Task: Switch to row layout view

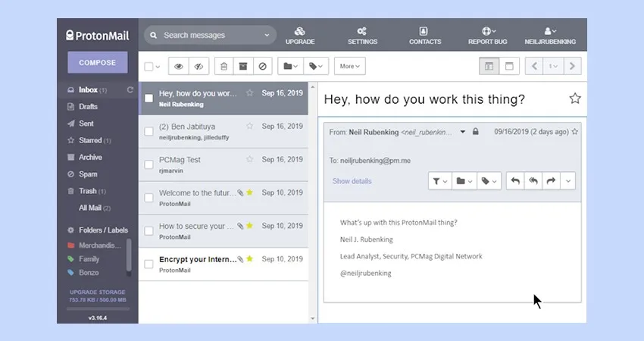Action: tap(509, 66)
